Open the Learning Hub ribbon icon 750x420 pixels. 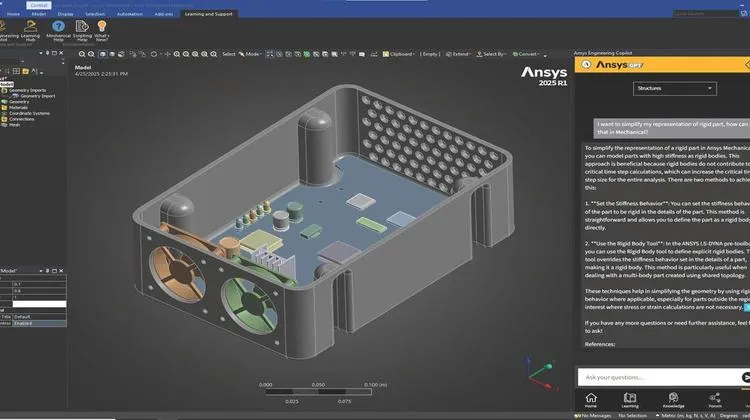click(x=30, y=26)
